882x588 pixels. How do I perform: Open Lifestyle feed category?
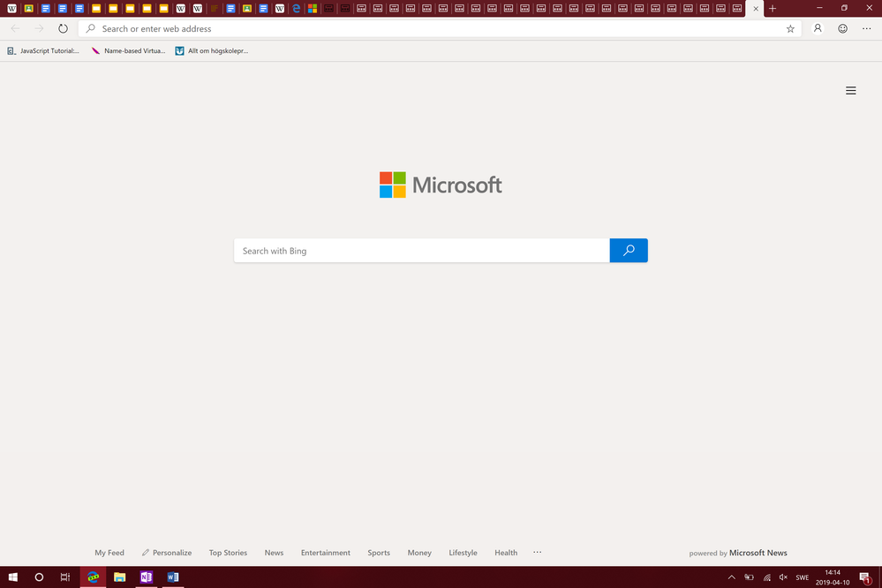tap(463, 553)
